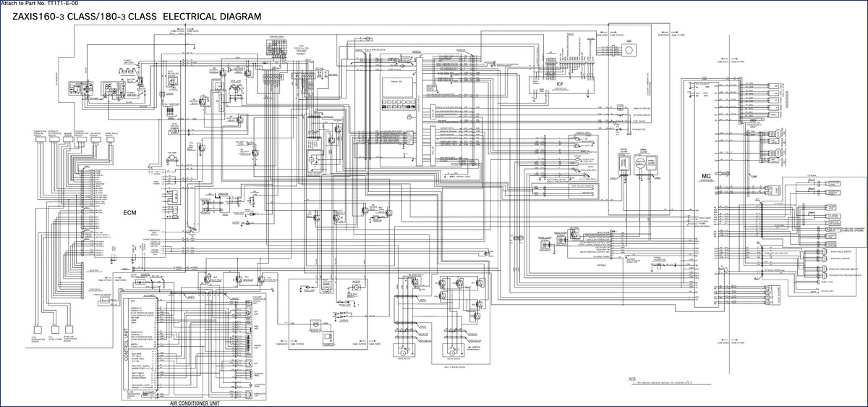Click the fuel pump motor symbol

172,158
